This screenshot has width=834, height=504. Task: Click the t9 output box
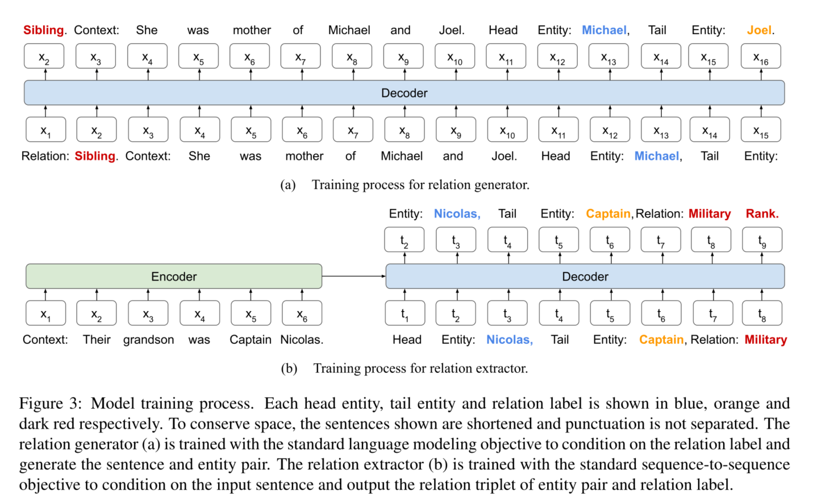click(762, 240)
